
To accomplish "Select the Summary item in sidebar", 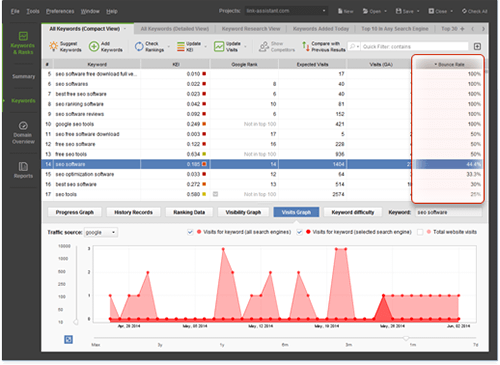I will tap(23, 76).
